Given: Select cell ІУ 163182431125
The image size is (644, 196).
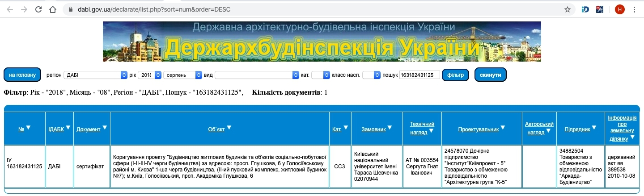Looking at the screenshot, I should (25, 167).
